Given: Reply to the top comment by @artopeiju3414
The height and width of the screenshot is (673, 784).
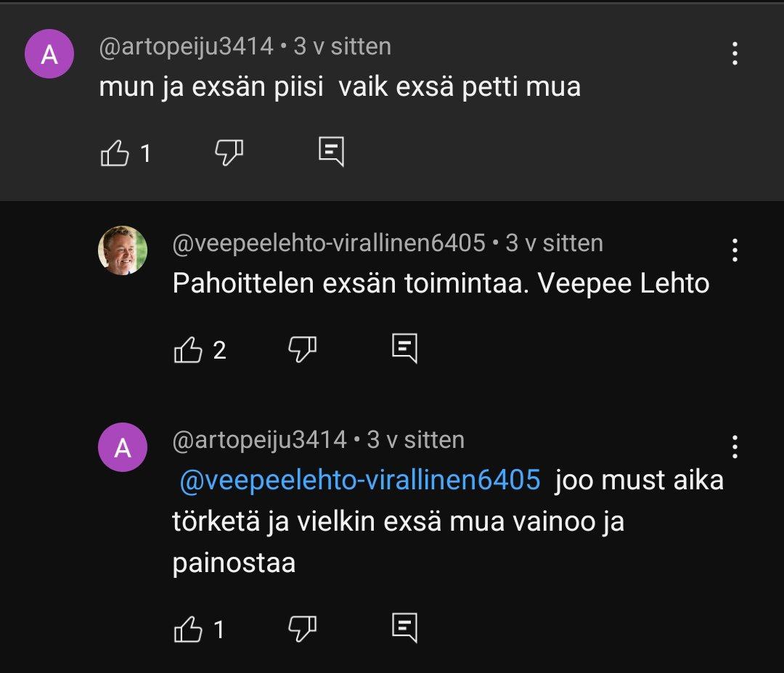Looking at the screenshot, I should (331, 152).
